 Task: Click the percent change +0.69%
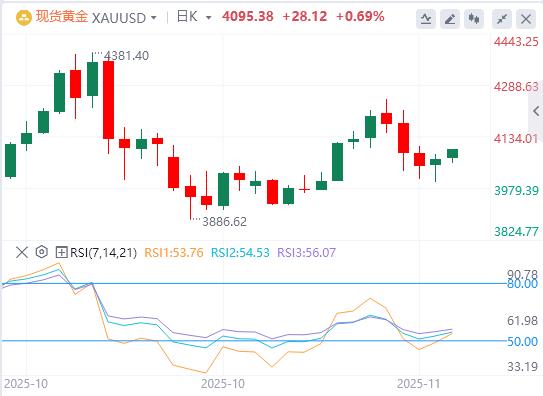point(360,16)
